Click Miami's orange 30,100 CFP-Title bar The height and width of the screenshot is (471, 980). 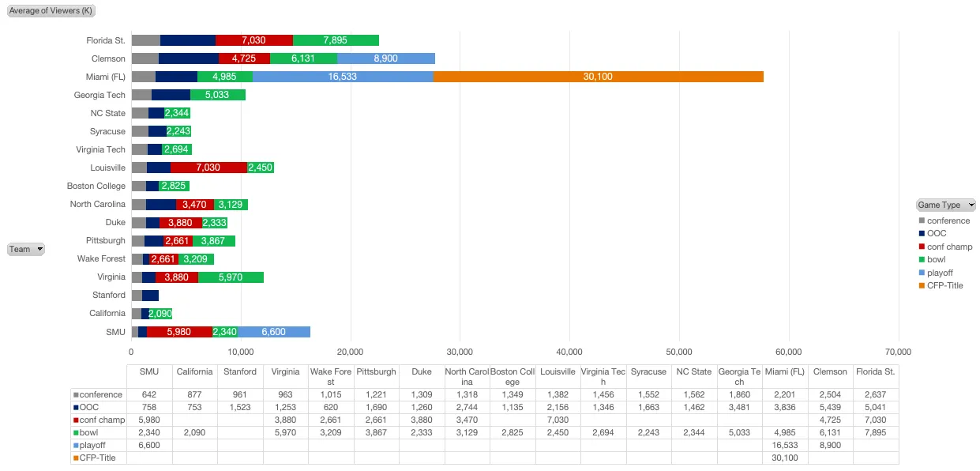pyautogui.click(x=599, y=77)
